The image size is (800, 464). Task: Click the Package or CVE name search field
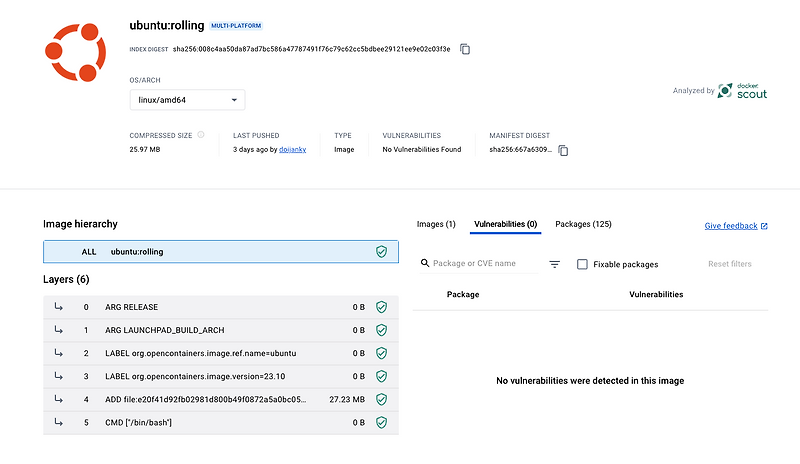click(479, 263)
